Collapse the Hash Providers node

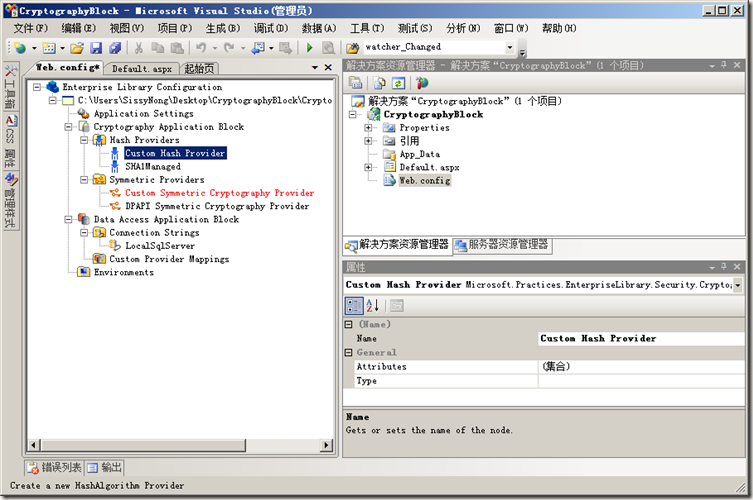point(84,140)
